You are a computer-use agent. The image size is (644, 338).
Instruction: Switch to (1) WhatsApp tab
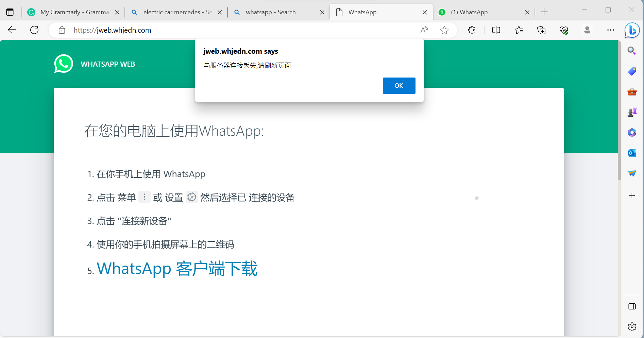coord(484,12)
